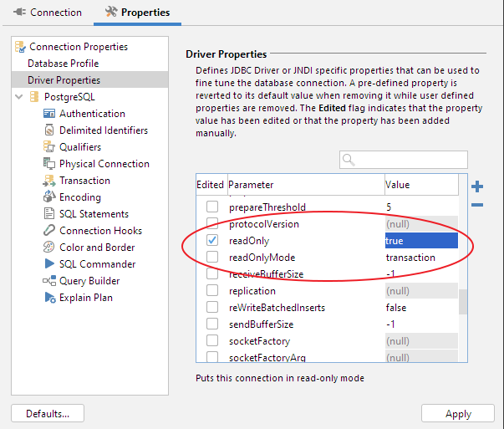The height and width of the screenshot is (429, 504).
Task: Switch to the Connection tab
Action: (48, 13)
